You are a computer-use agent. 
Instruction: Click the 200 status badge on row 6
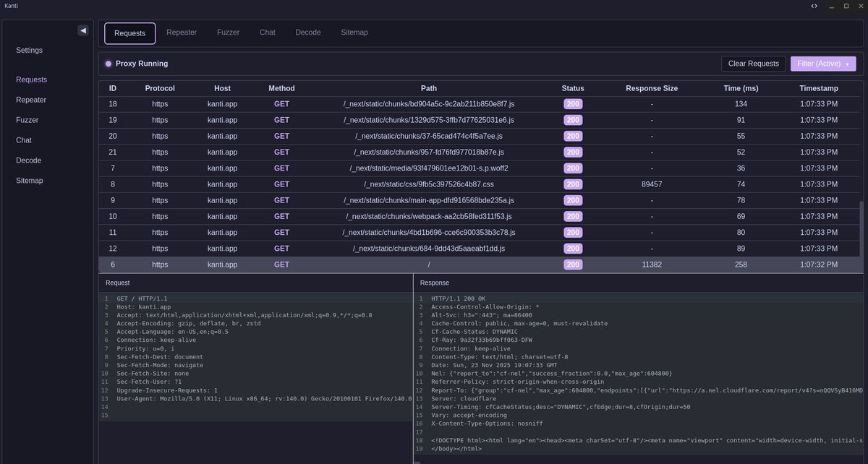[573, 265]
